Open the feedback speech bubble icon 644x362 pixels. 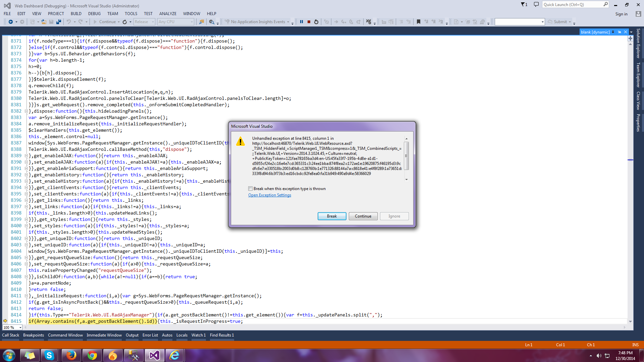(536, 5)
